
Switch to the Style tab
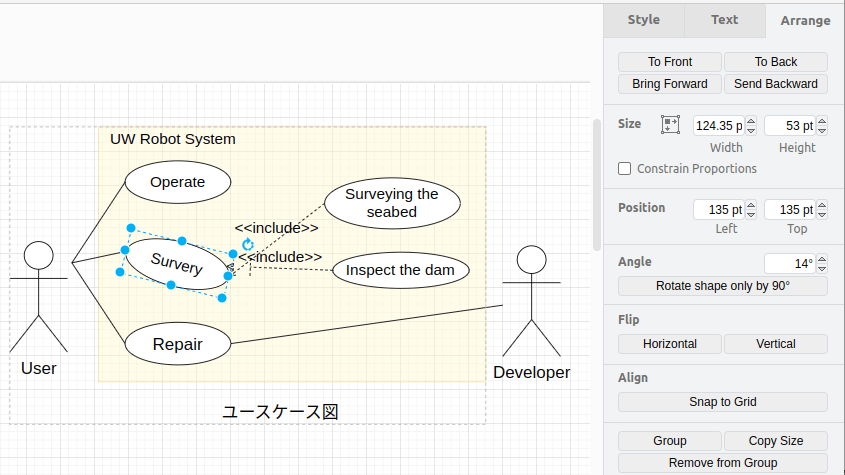coord(643,20)
